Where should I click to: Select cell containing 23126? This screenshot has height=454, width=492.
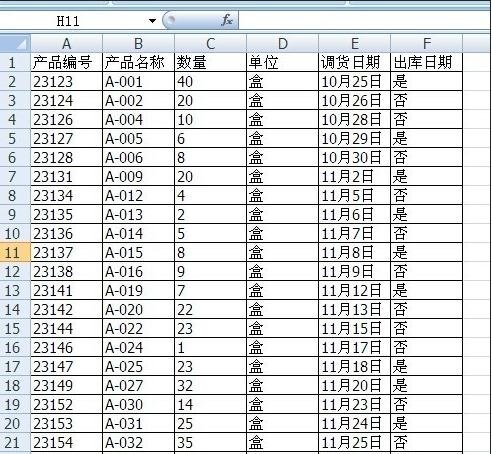[67, 119]
